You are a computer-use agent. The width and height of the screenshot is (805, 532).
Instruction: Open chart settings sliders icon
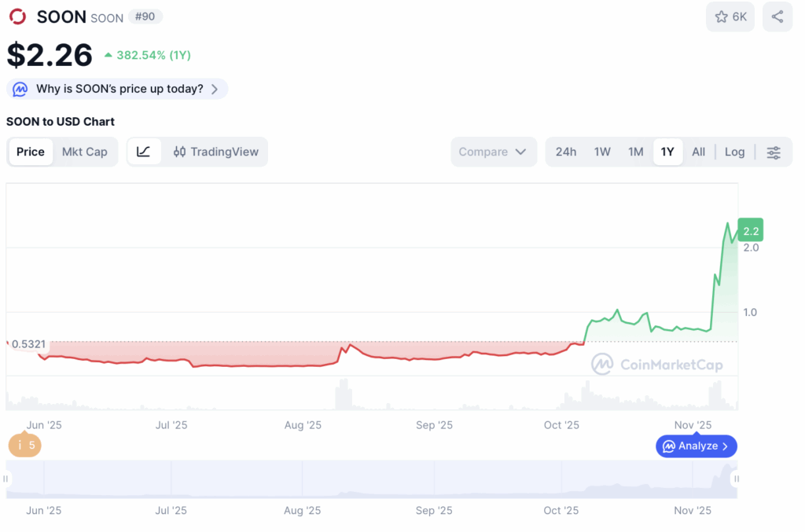tap(774, 152)
